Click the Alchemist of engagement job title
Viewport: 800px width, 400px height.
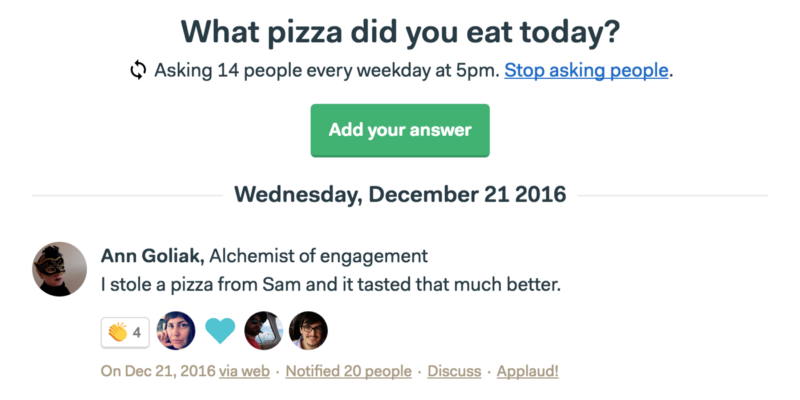tap(318, 256)
